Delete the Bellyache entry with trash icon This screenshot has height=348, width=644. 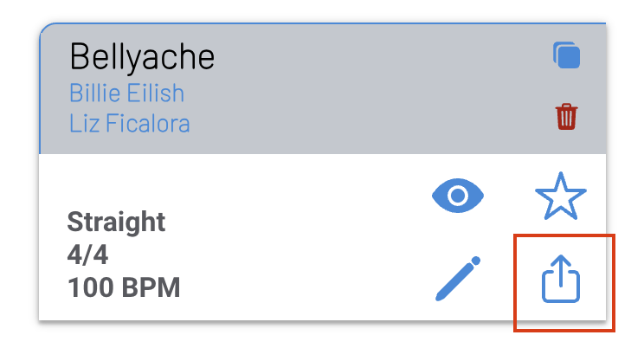566,116
